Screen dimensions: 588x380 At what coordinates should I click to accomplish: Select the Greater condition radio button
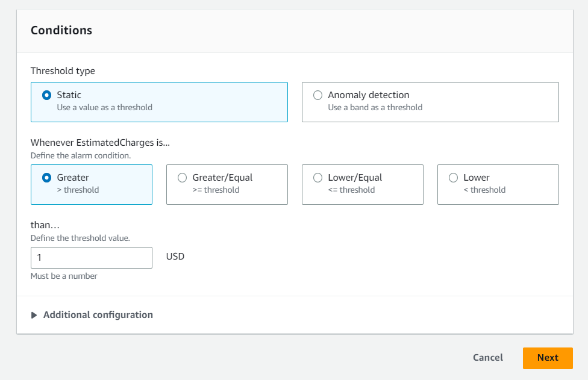point(46,178)
